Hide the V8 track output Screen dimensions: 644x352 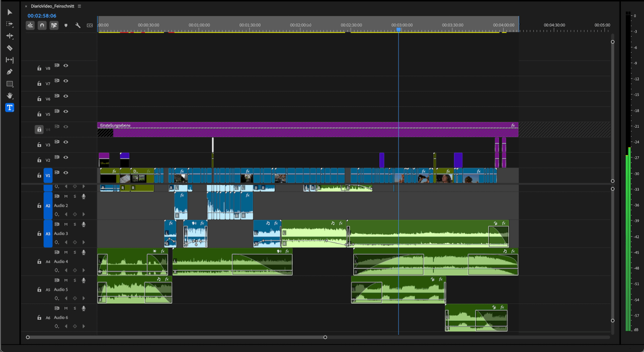tap(65, 65)
